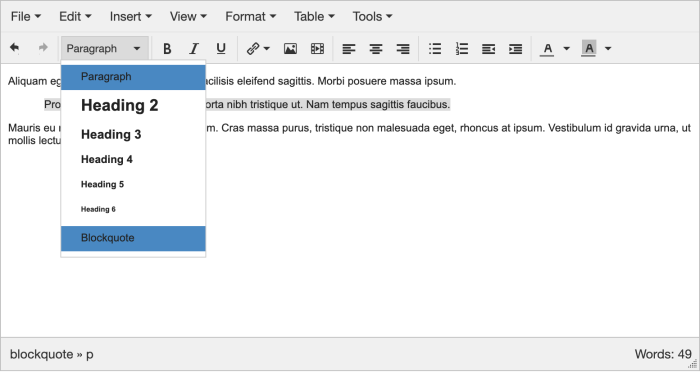Click the text 'Morbi posuere massa ipsum'

(387, 81)
